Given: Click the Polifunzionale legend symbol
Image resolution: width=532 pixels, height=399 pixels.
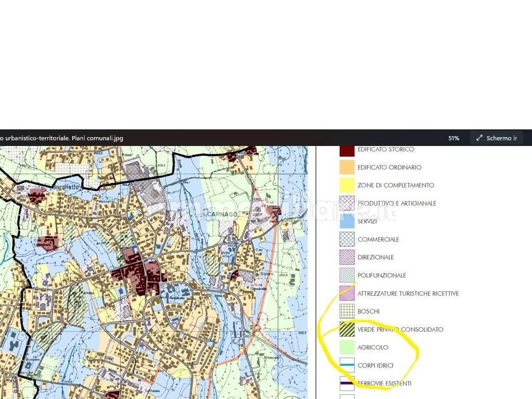Looking at the screenshot, I should click(347, 275).
